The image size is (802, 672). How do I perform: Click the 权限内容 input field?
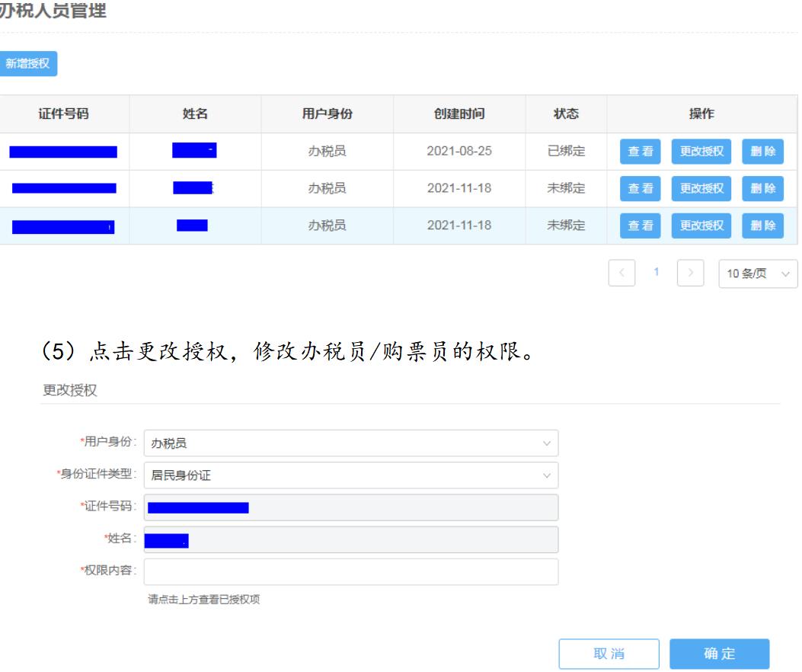tap(350, 571)
